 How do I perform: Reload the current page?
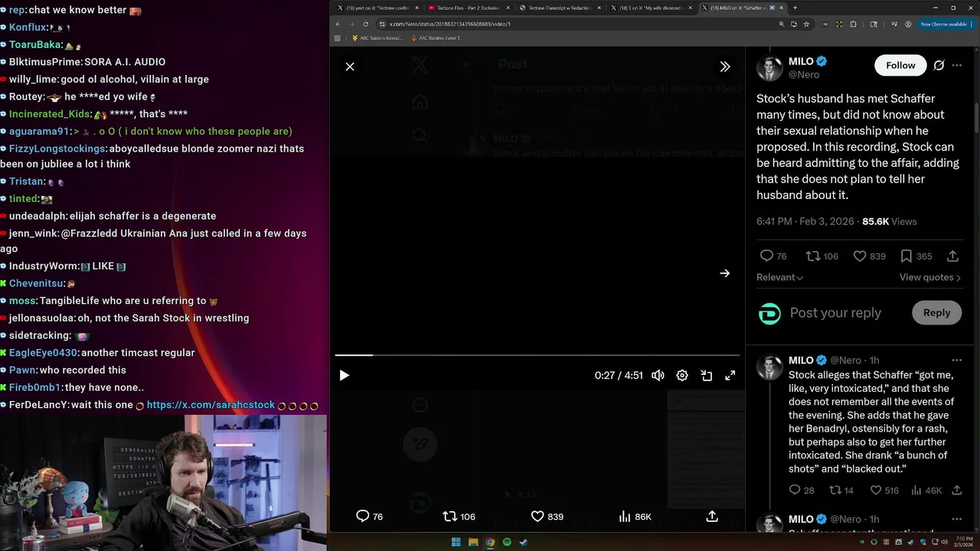pos(365,24)
